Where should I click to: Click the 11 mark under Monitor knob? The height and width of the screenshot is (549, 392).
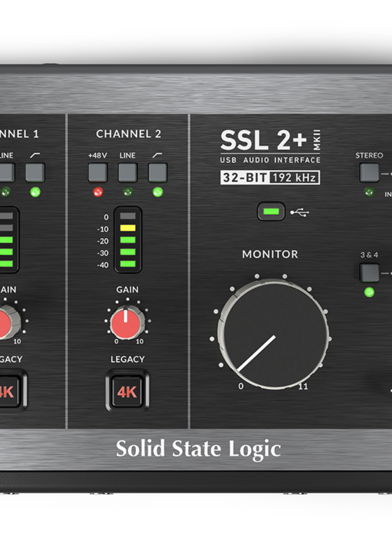(303, 387)
